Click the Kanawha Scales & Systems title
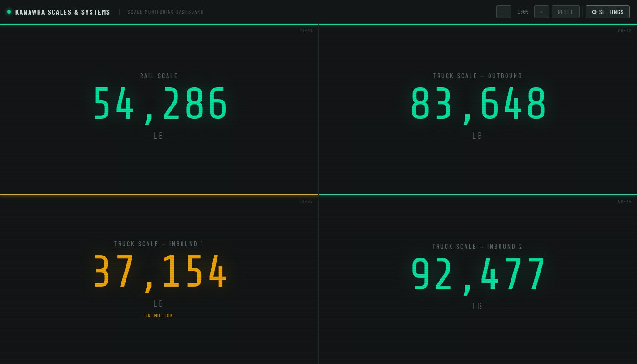The image size is (637, 364). 63,12
